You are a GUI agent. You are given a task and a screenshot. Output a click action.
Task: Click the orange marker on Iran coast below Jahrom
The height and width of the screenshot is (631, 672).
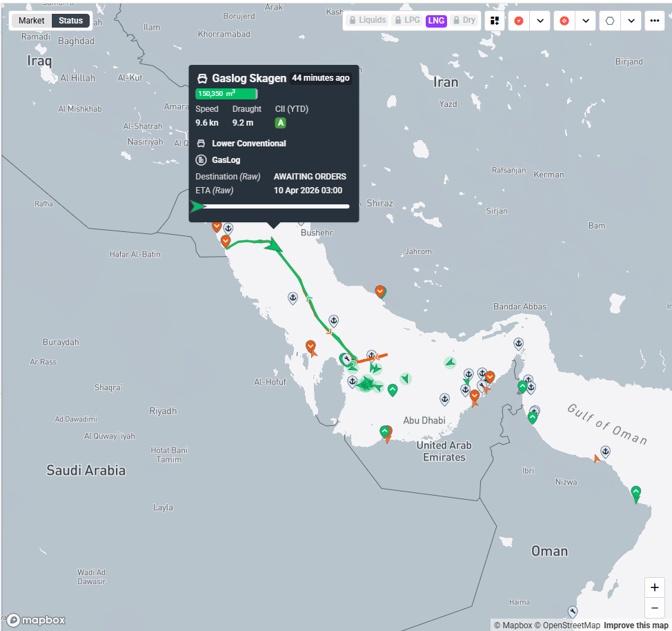tap(379, 292)
